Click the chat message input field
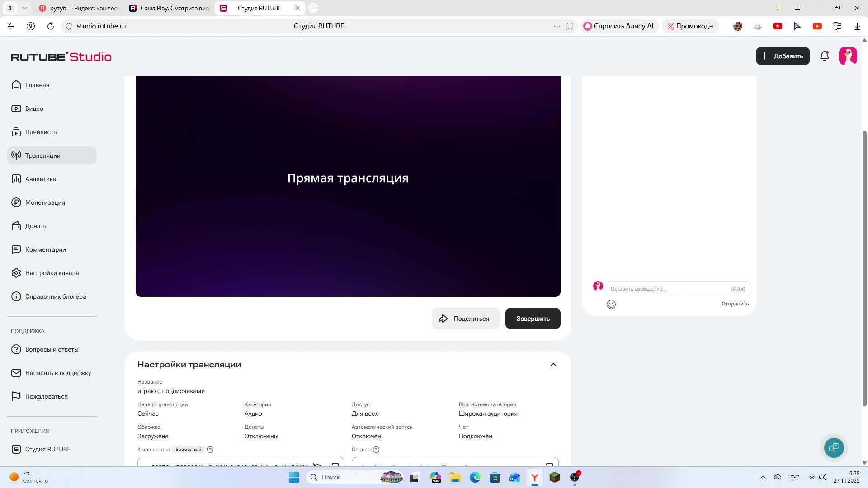Viewport: 868px width, 488px height. (669, 289)
